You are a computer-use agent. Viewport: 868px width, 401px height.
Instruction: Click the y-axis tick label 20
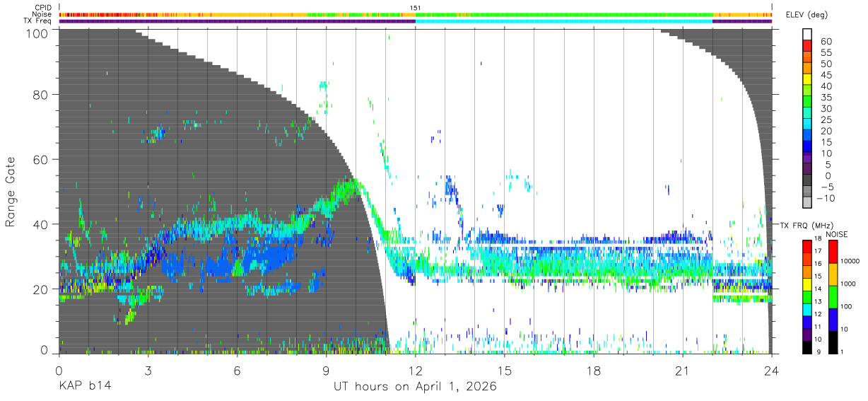point(42,289)
